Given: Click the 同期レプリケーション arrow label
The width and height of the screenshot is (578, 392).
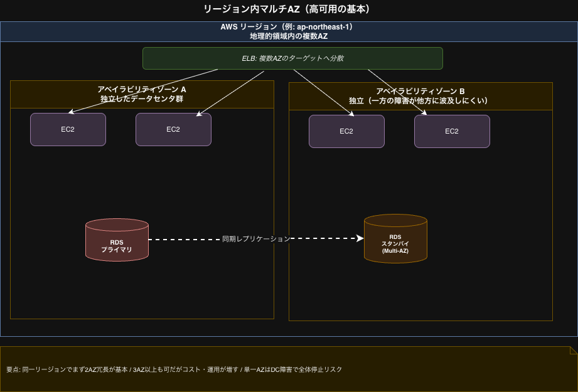Looking at the screenshot, I should [x=255, y=238].
